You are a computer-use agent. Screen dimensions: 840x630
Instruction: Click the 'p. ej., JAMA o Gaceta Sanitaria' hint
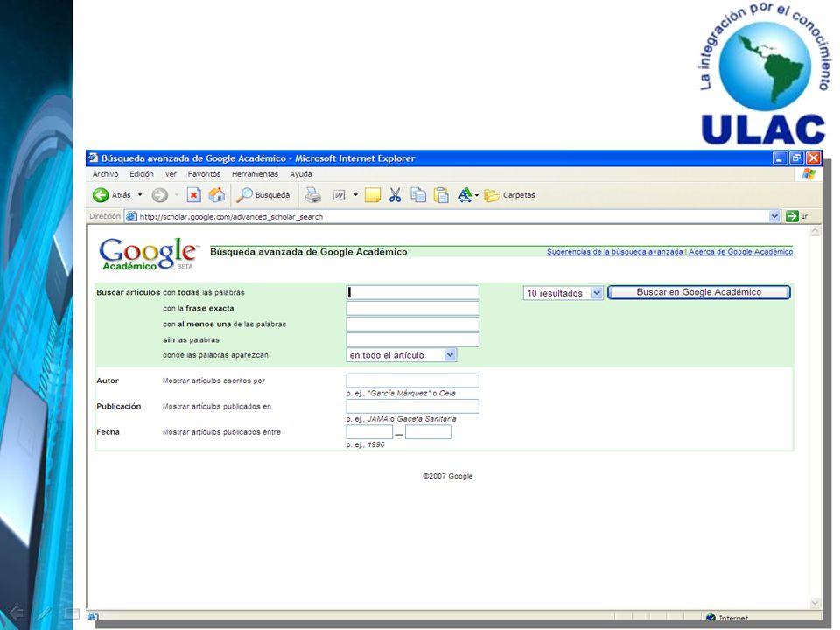(402, 419)
